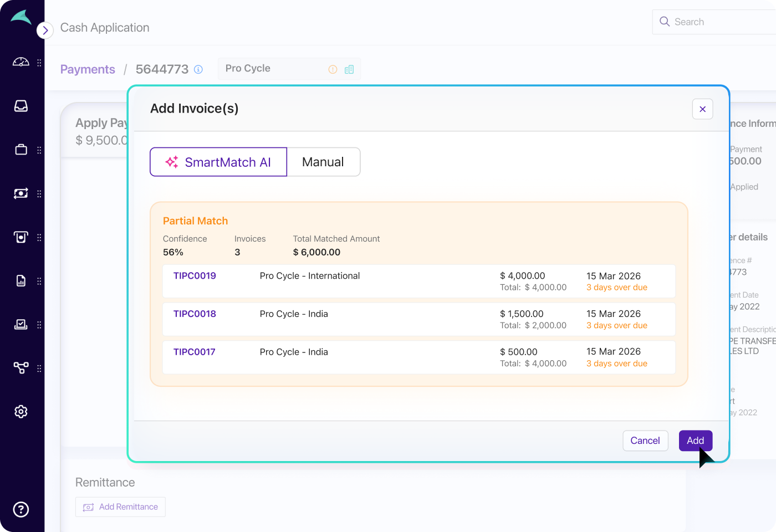Open invoice TIPC0017
The width and height of the screenshot is (776, 532).
194,352
